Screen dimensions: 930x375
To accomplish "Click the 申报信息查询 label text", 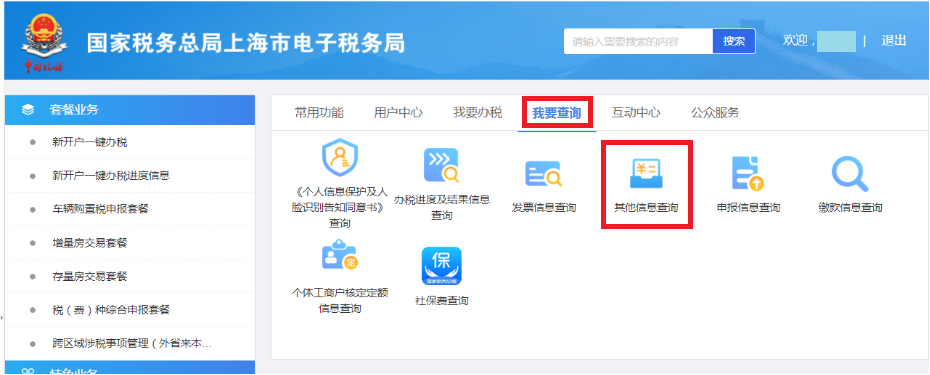I will 748,208.
